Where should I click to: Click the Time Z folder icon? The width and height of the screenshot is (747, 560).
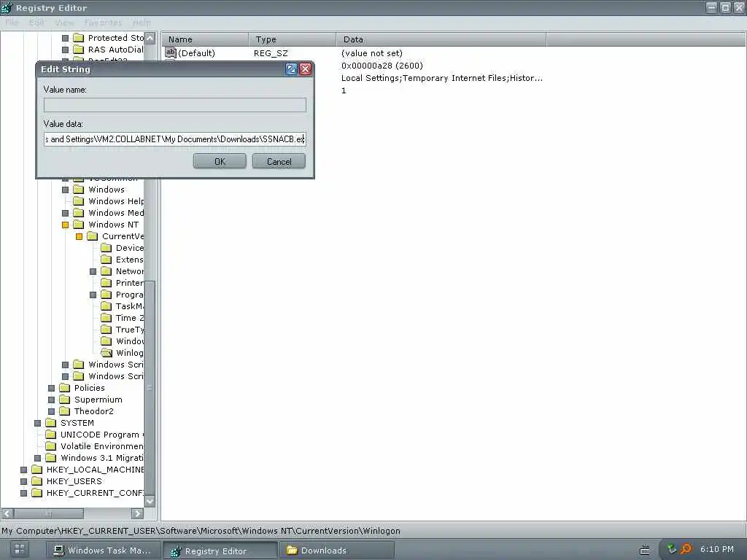107,318
